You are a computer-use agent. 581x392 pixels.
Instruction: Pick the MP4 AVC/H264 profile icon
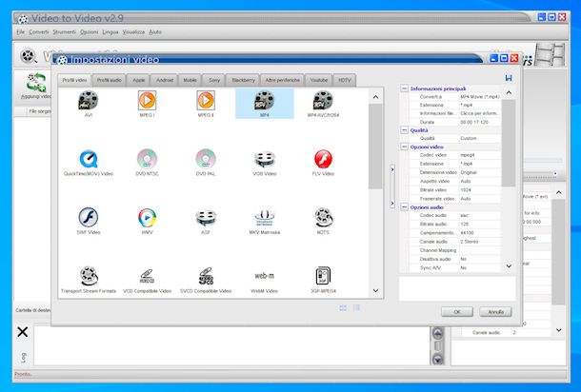[323, 101]
